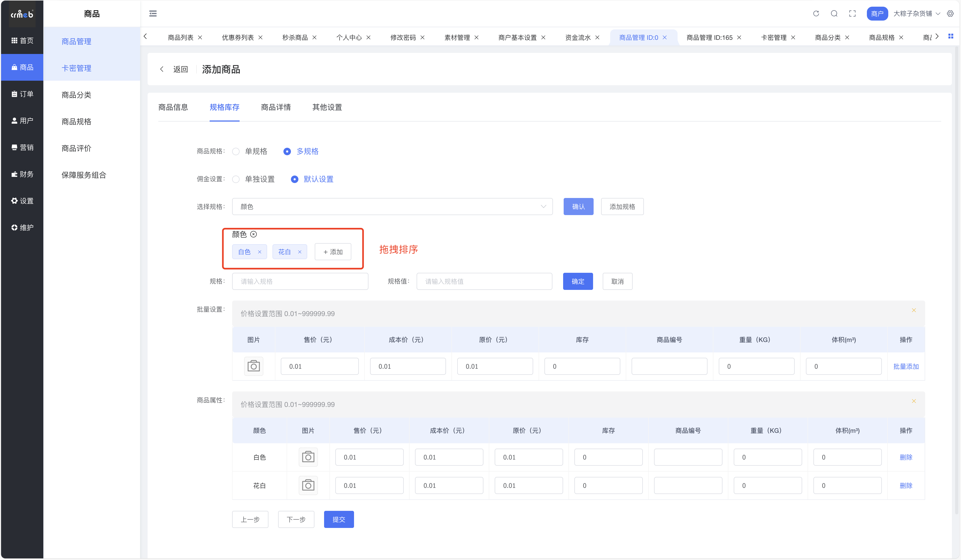Switch to 其他设置 tab
This screenshot has width=961, height=560.
(327, 107)
